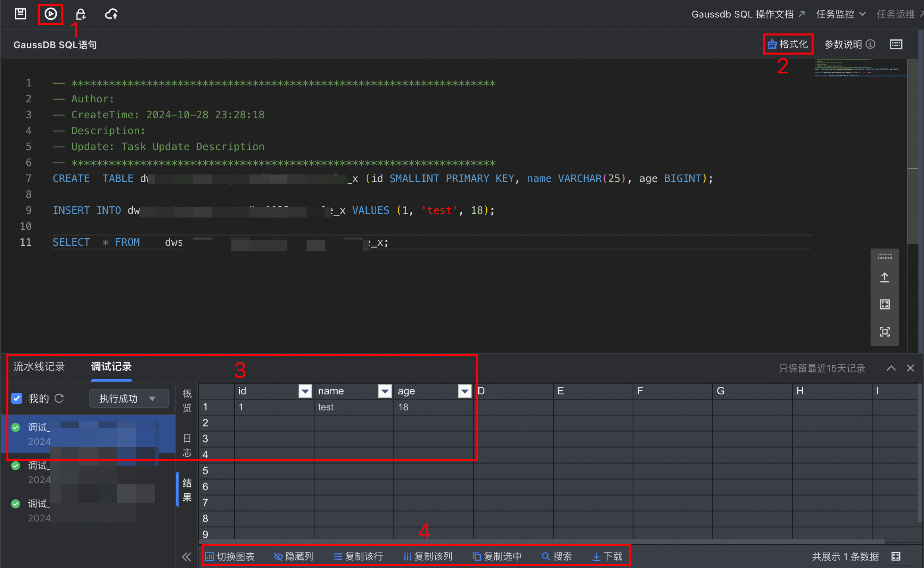Collapse sidebar with double-chevron icon
The height and width of the screenshot is (568, 924).
coord(186,556)
